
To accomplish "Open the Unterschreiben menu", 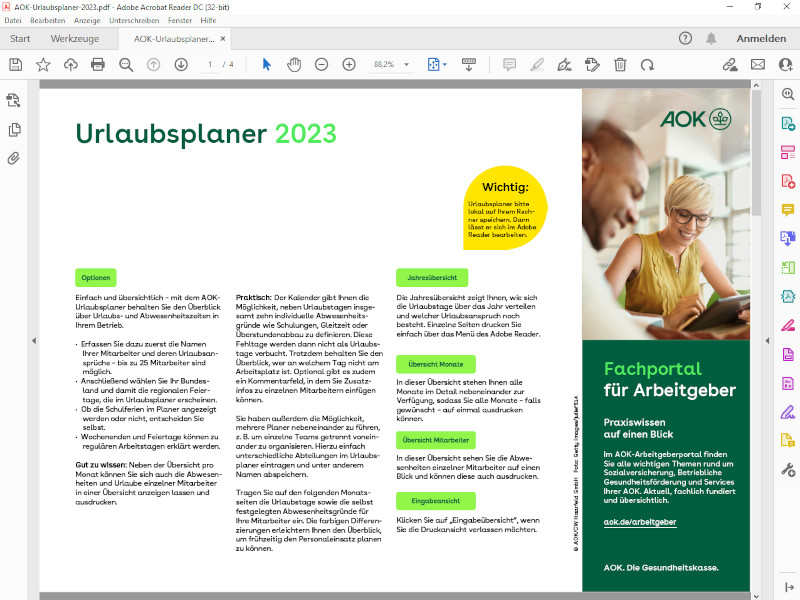I will [134, 20].
